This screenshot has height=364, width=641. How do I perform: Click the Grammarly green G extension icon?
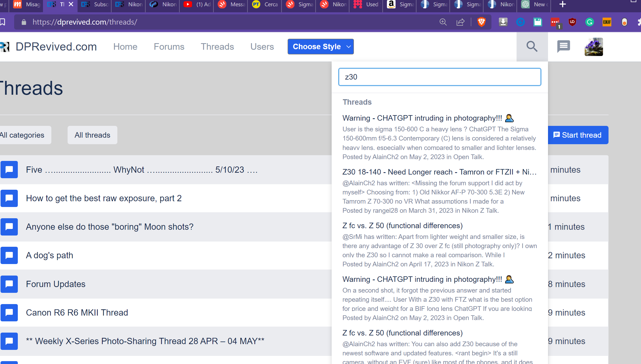589,22
